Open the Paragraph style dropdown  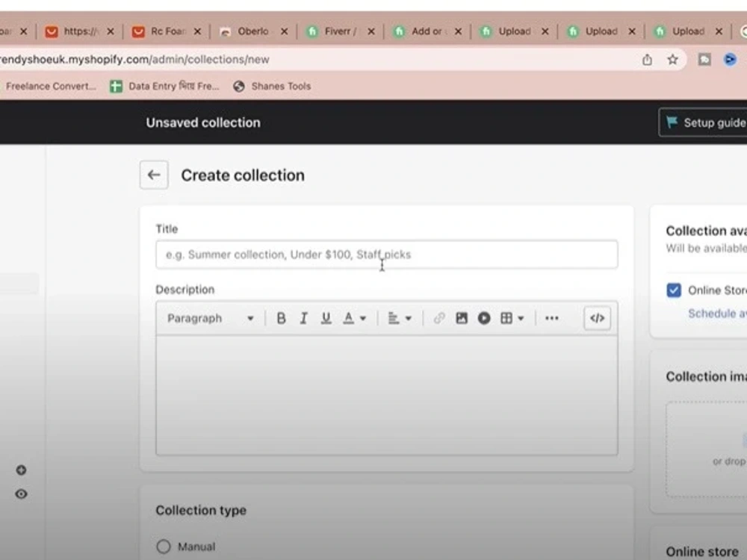pos(210,318)
